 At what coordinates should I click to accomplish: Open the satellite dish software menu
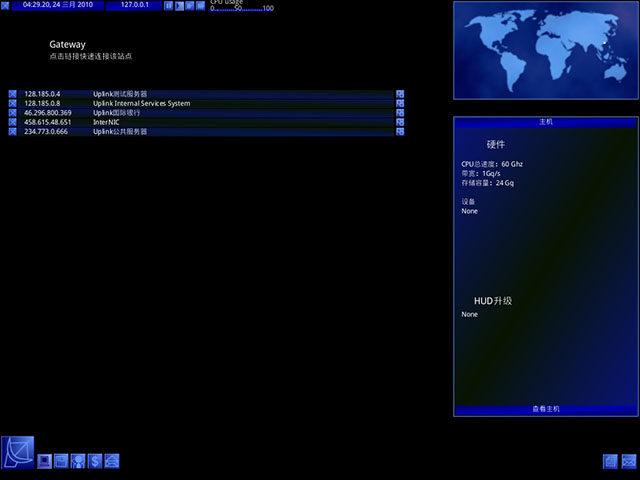coord(18,452)
